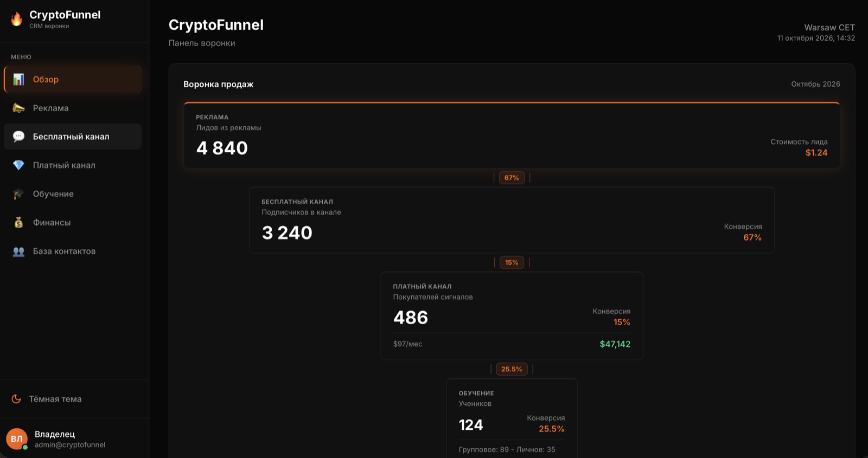Click the Покупателей сигналов label
The width and height of the screenshot is (868, 458).
pyautogui.click(x=433, y=297)
